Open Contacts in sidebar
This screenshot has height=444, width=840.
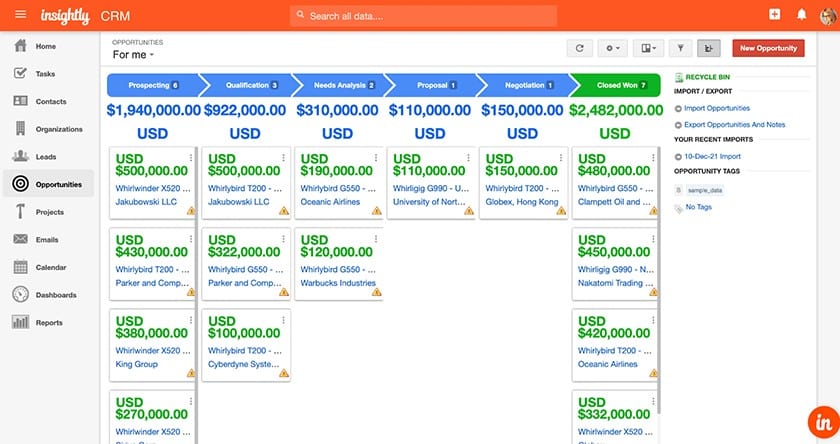(51, 102)
